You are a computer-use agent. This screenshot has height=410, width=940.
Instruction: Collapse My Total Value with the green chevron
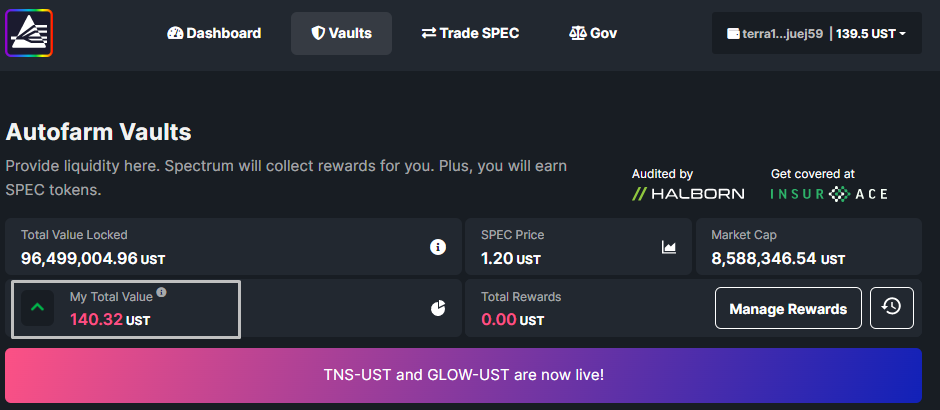click(38, 308)
